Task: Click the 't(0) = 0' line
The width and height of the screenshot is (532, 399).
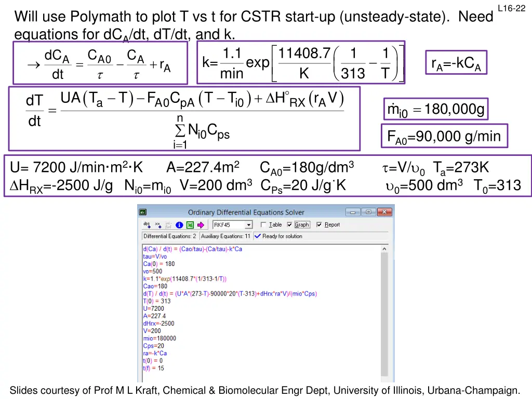Action: click(153, 361)
